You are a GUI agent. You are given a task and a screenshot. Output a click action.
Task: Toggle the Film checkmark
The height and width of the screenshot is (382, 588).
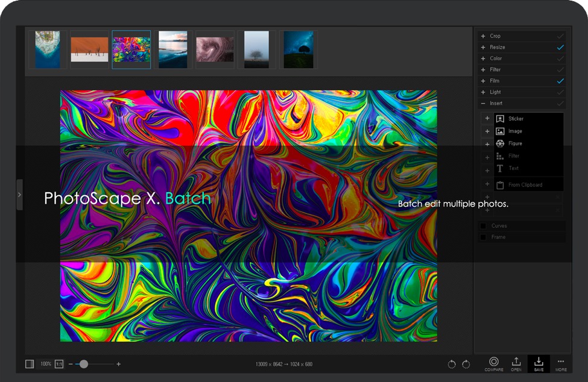(560, 81)
